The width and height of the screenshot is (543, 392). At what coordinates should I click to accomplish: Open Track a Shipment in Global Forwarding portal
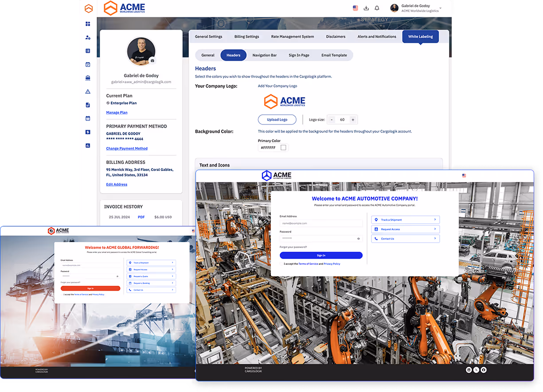coord(151,263)
